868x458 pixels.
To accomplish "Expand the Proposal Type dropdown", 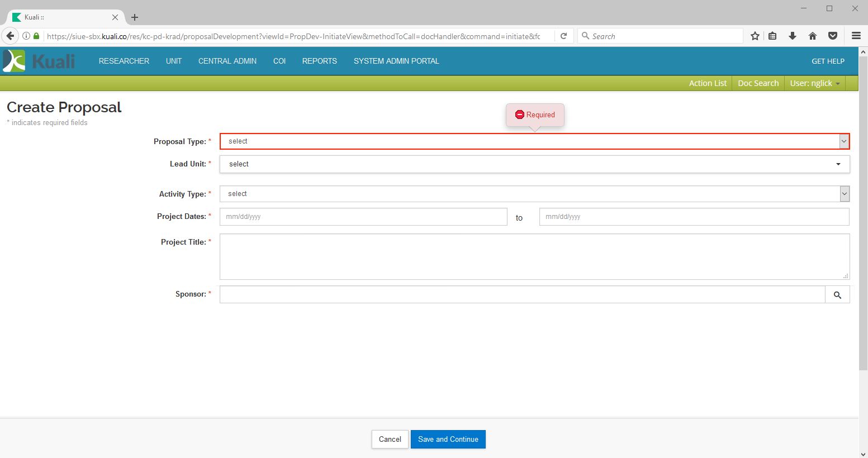I will click(x=534, y=141).
